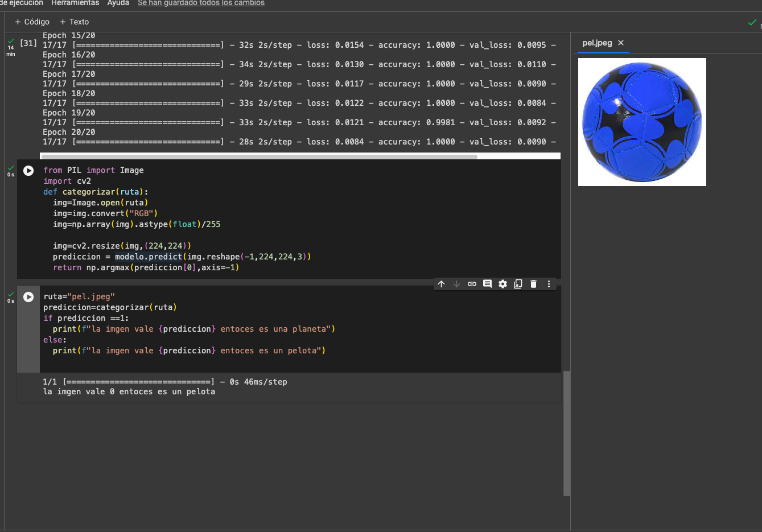
Task: Click the '1/1' progress output line
Action: point(165,382)
